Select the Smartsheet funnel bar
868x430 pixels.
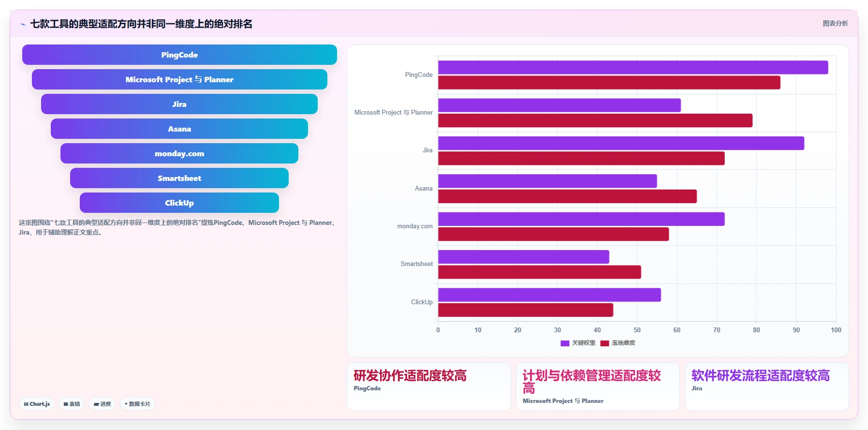pyautogui.click(x=179, y=178)
